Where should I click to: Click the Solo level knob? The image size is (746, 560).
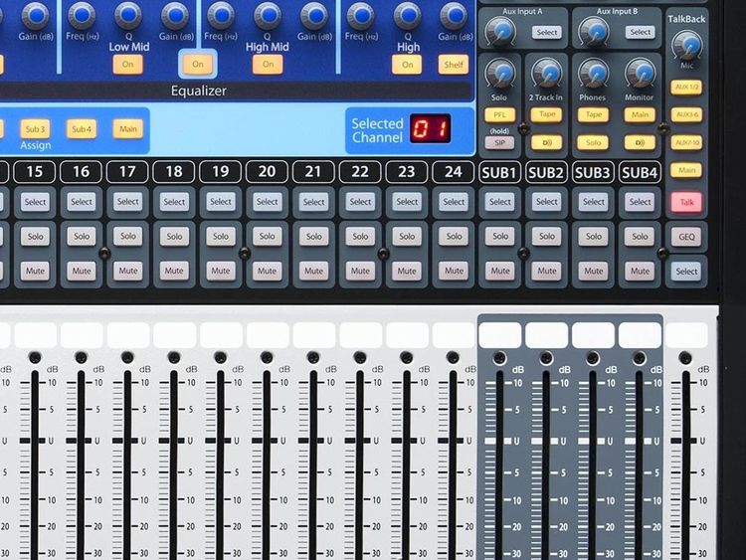500,74
